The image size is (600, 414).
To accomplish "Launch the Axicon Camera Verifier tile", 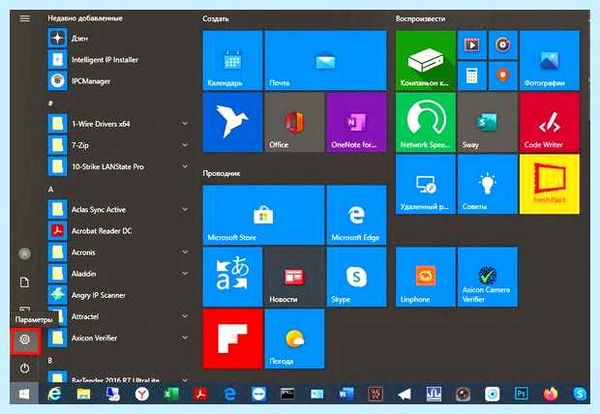I will point(488,277).
